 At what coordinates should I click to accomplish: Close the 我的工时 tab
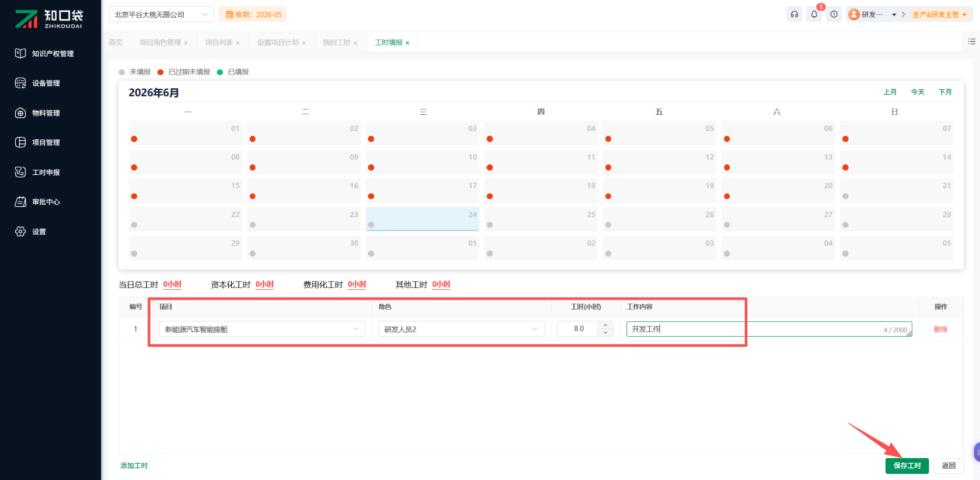click(x=355, y=43)
